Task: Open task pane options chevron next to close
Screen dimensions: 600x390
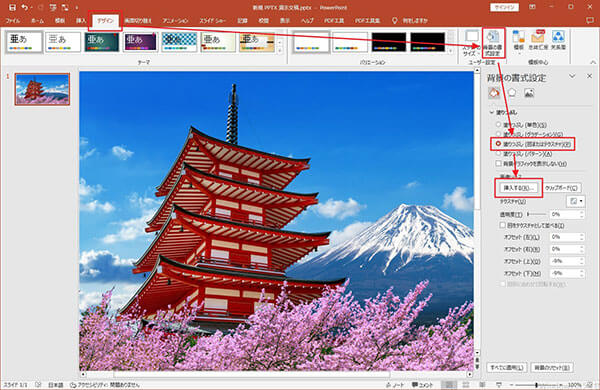Action: pyautogui.click(x=572, y=76)
